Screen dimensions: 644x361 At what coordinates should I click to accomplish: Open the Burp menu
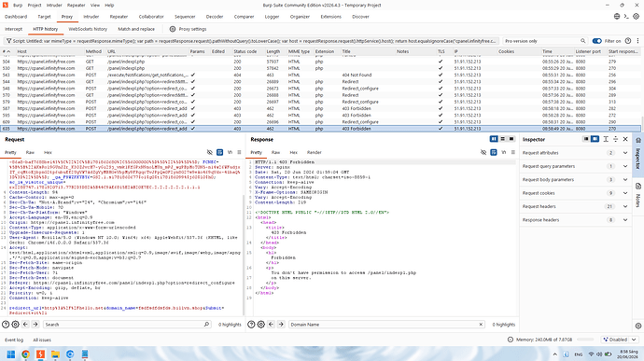[x=18, y=6]
